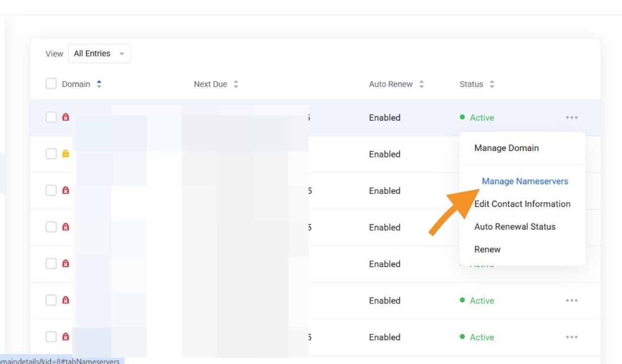Open three-dot menu in seventh domain row
The image size is (622, 364).
click(571, 337)
